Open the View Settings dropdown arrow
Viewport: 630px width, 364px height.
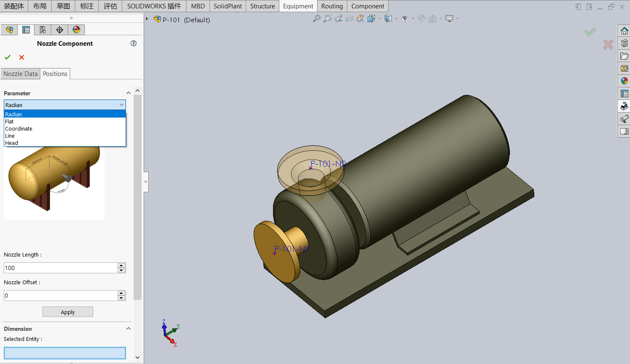click(457, 18)
